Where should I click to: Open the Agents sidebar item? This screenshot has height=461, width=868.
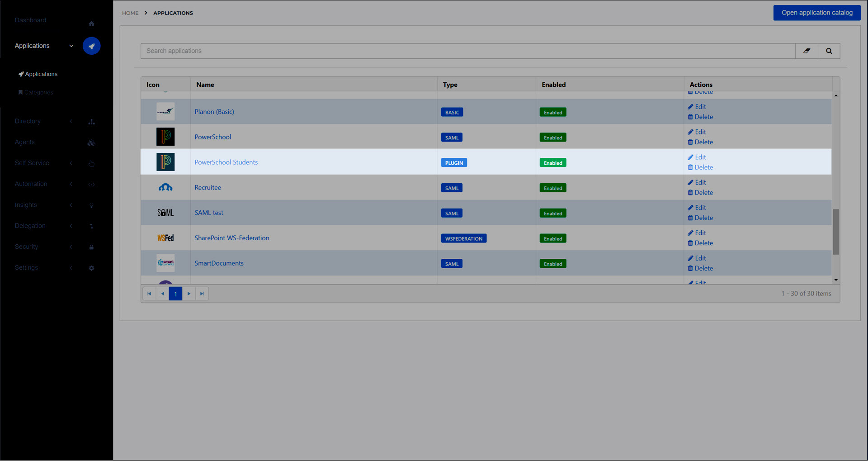point(24,142)
